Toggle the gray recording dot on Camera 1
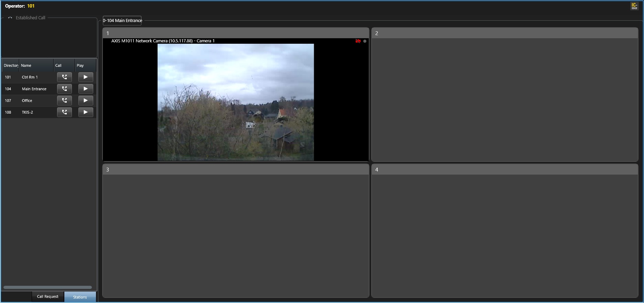 tap(365, 41)
